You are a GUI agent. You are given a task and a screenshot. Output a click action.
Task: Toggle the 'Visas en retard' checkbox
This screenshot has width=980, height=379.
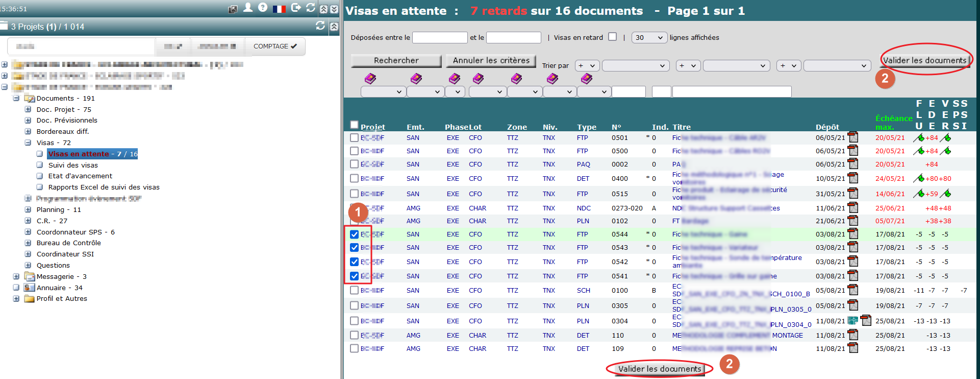click(x=613, y=37)
